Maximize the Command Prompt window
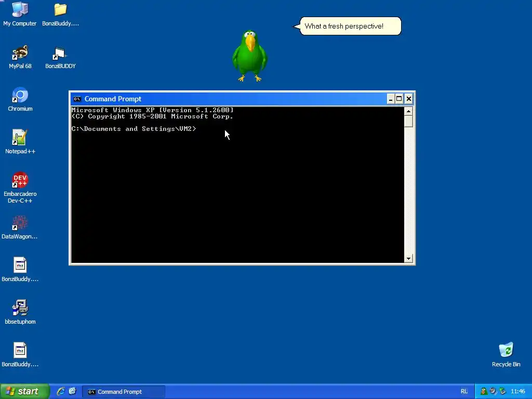This screenshot has height=399, width=532. [400, 99]
